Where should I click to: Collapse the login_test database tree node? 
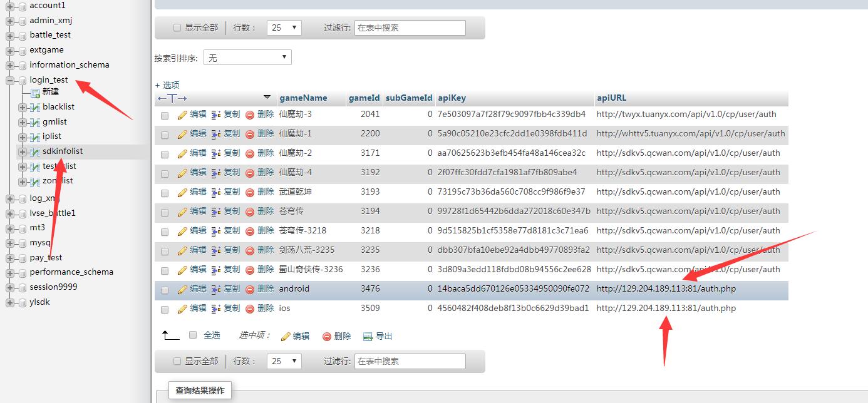10,80
